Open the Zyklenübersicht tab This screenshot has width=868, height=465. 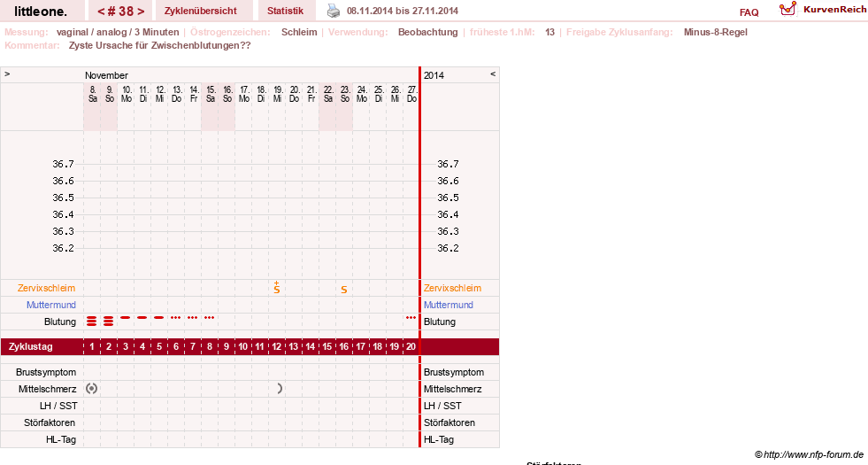[x=200, y=12]
